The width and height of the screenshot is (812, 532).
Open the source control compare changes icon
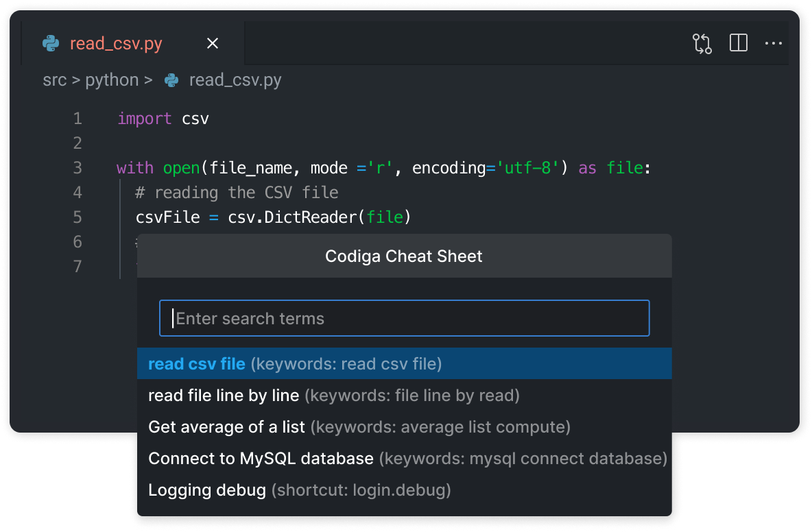(x=702, y=43)
